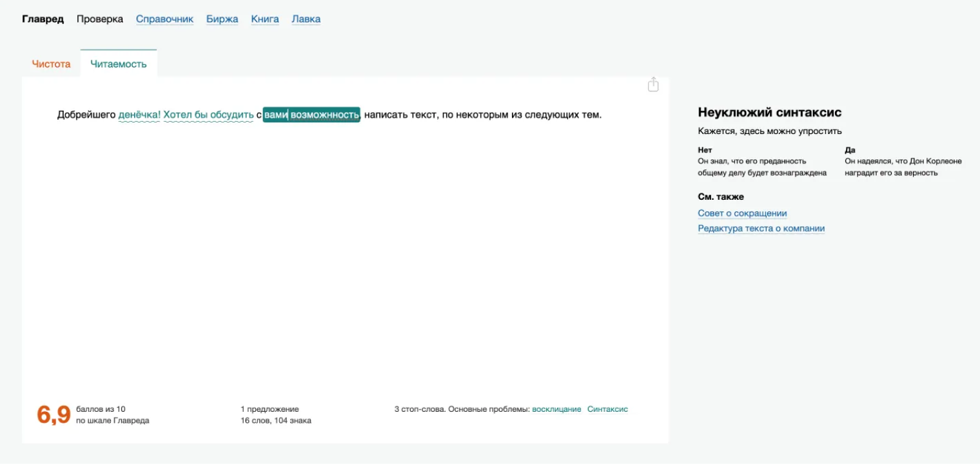This screenshot has width=980, height=464.
Task: Go to the Биржа page
Action: click(x=222, y=19)
